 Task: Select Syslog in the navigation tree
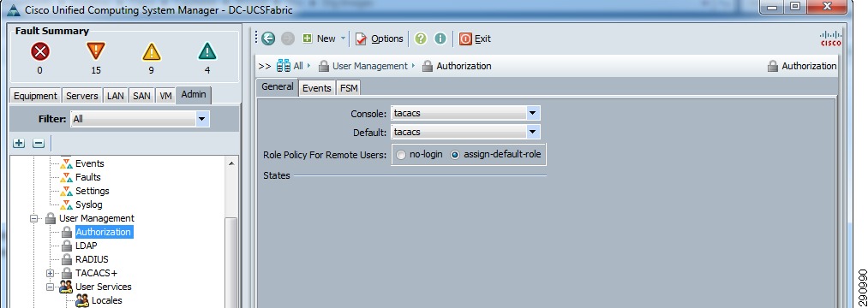[x=88, y=204]
